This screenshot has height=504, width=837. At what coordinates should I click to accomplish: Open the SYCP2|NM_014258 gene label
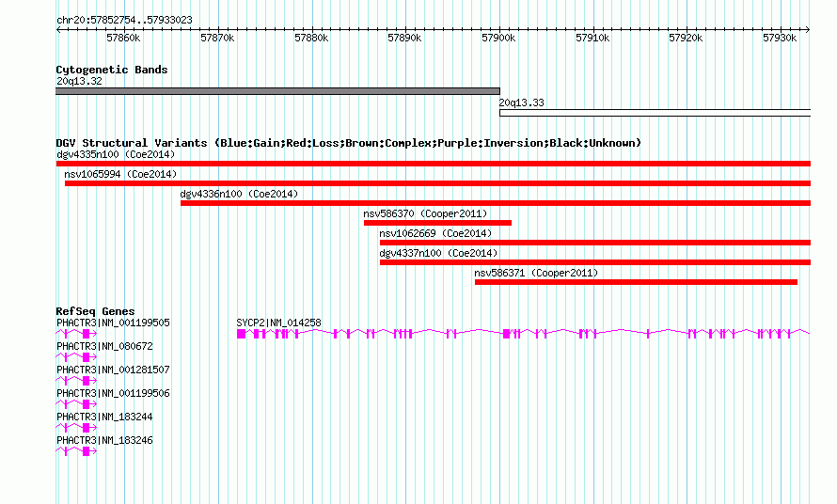278,323
